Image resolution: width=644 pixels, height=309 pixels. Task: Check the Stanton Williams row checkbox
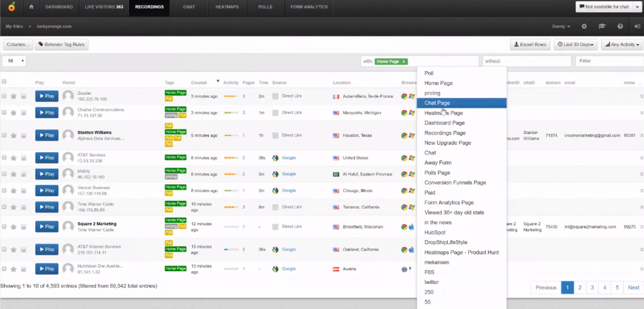click(4, 135)
